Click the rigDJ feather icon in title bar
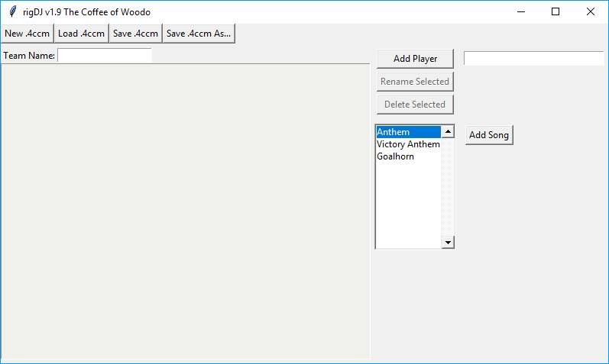This screenshot has width=609, height=364. coord(12,11)
